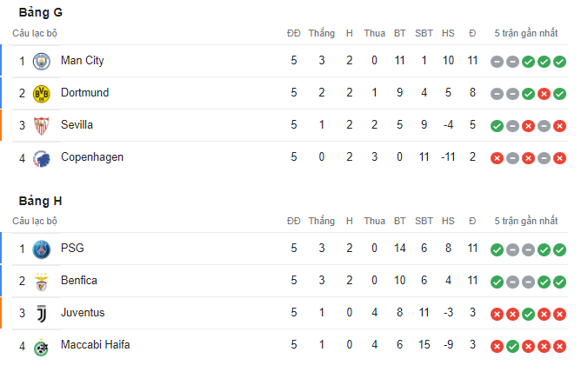
Task: Click the Copenhagen lion logo
Action: tap(41, 158)
